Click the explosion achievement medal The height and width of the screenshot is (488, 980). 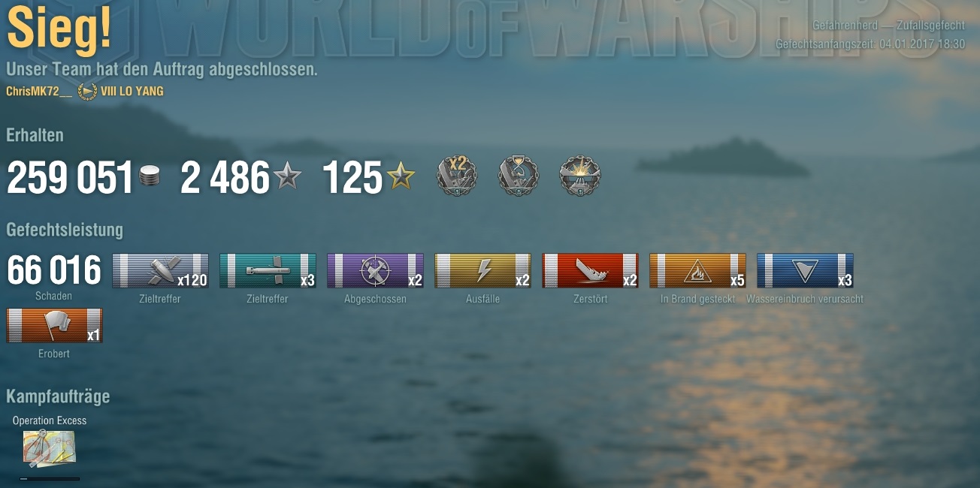click(580, 176)
